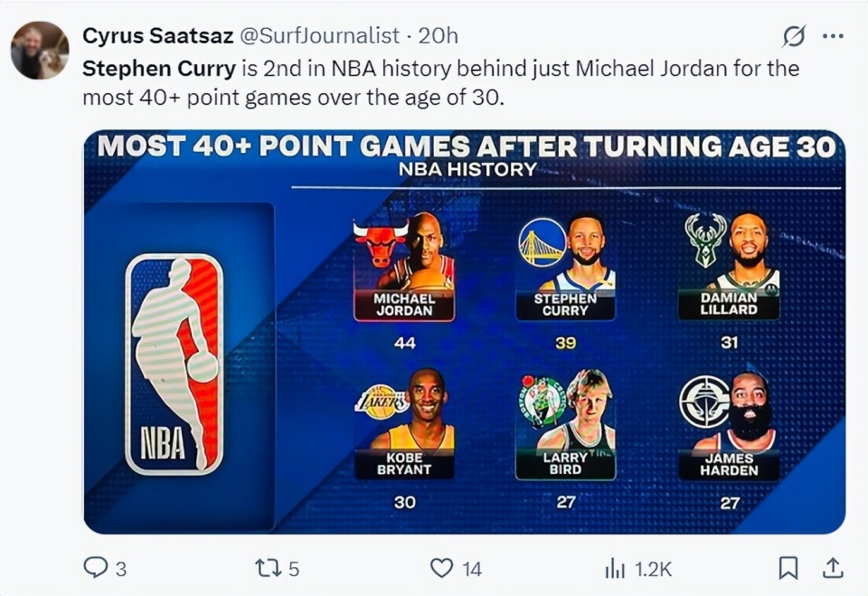The width and height of the screenshot is (868, 596).
Task: Share the tweet via upload icon
Action: tap(833, 567)
